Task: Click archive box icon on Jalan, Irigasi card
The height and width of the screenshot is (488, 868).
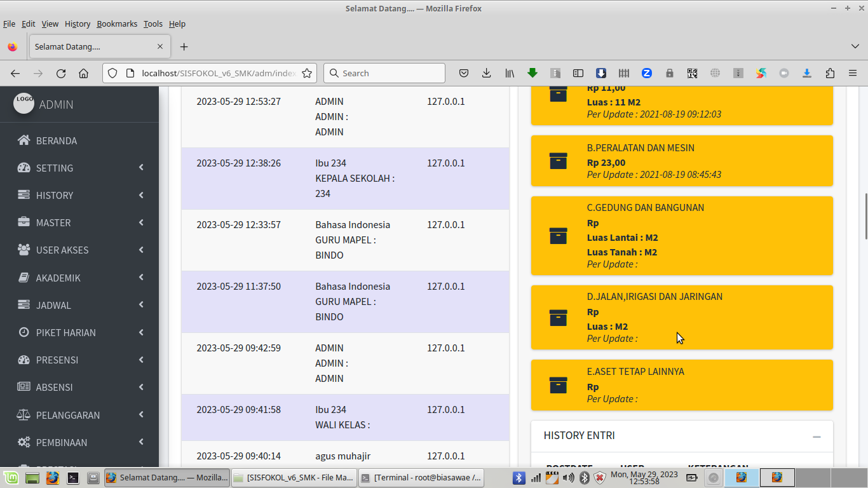Action: point(558,317)
